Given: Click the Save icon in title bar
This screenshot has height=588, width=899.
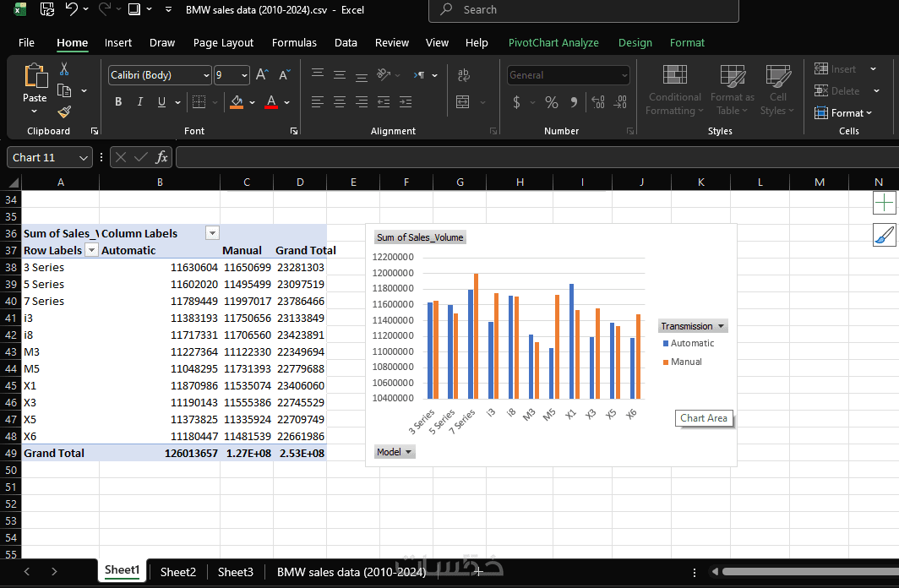Looking at the screenshot, I should (47, 9).
